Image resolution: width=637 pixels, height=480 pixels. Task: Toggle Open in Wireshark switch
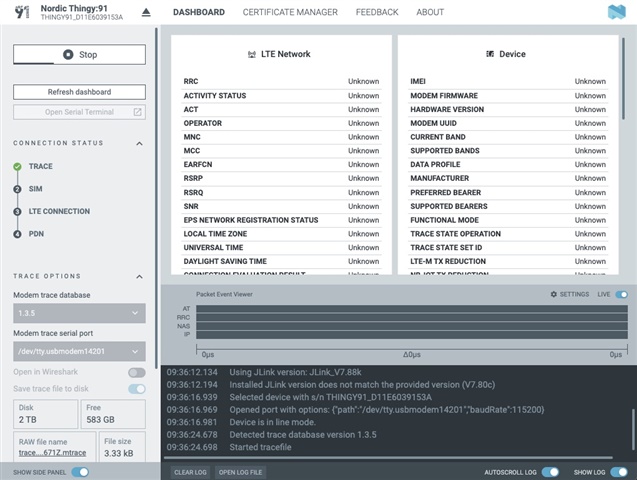(x=136, y=372)
